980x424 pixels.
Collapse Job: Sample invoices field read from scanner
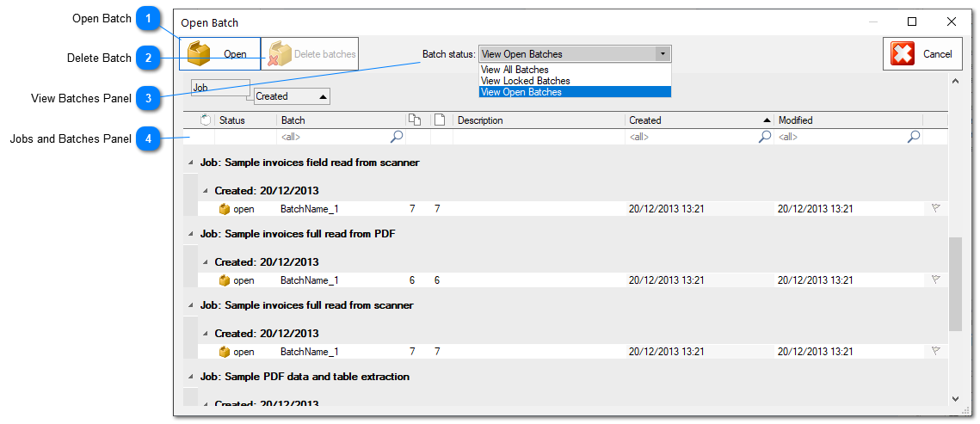click(x=190, y=163)
